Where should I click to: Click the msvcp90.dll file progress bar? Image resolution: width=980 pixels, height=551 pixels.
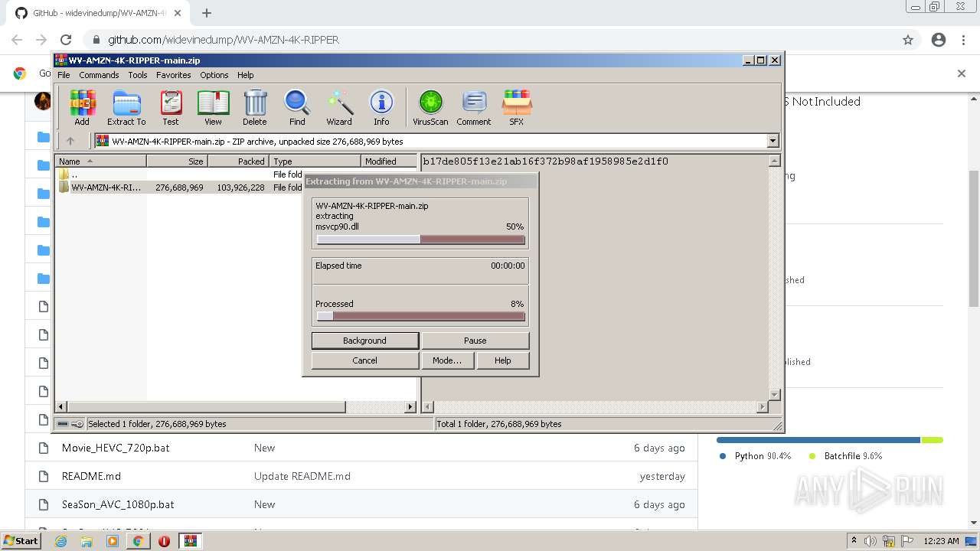point(420,240)
